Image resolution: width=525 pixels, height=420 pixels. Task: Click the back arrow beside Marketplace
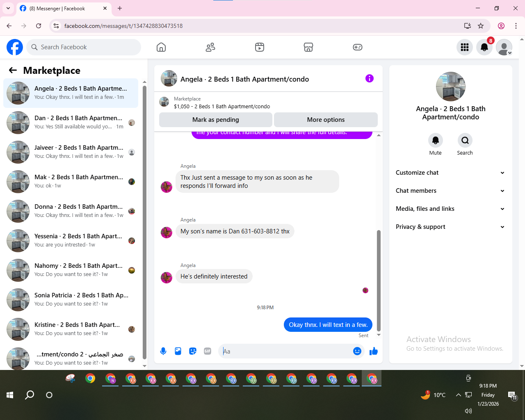13,70
